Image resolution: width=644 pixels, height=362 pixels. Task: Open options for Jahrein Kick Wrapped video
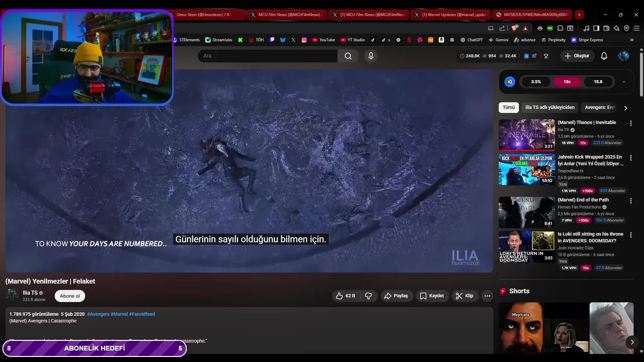pos(630,158)
